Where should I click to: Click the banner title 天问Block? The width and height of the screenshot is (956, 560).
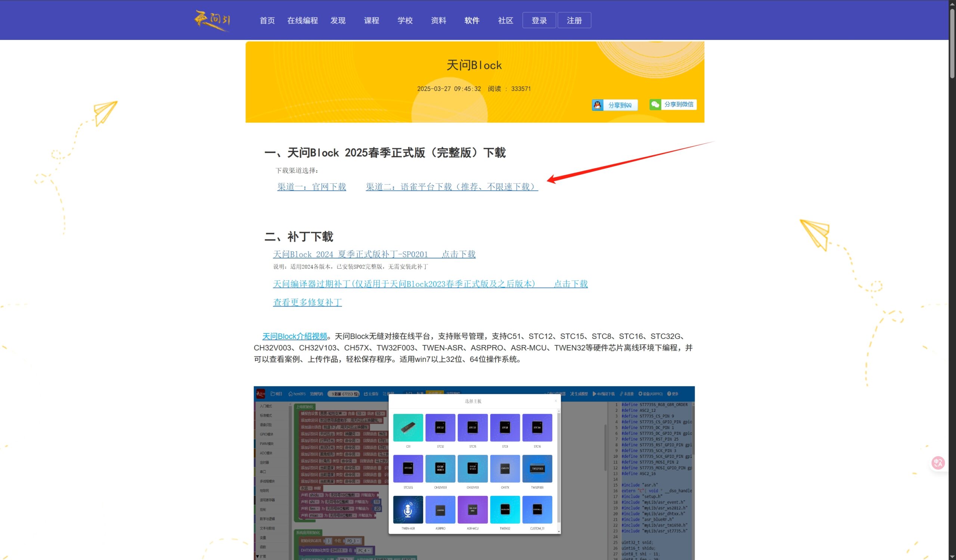point(474,65)
